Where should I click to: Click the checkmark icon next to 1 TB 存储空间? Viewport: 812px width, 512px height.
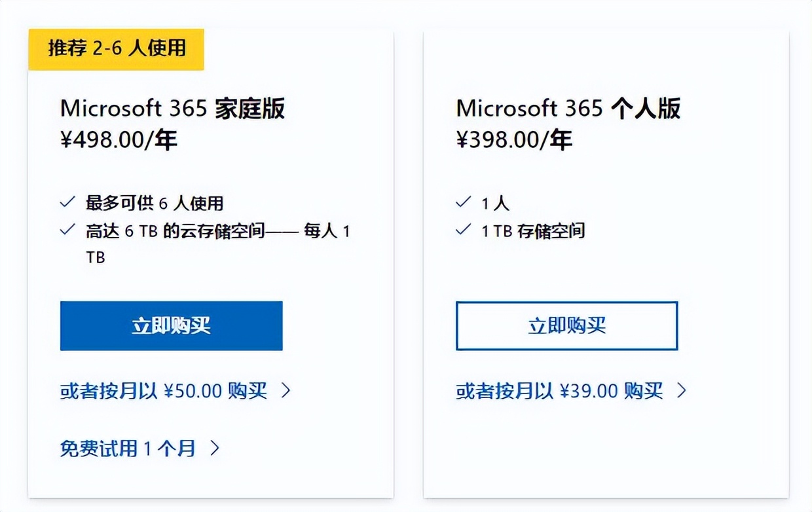pyautogui.click(x=463, y=230)
